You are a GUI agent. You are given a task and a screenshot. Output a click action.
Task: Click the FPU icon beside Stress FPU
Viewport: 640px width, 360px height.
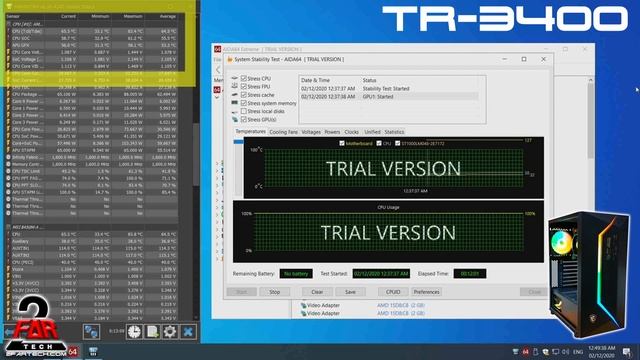(235, 86)
